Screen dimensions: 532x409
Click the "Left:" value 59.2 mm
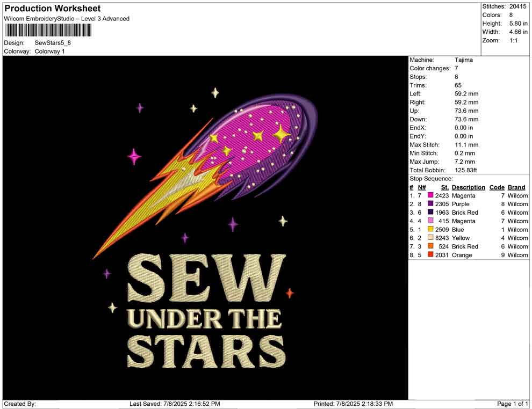[466, 93]
